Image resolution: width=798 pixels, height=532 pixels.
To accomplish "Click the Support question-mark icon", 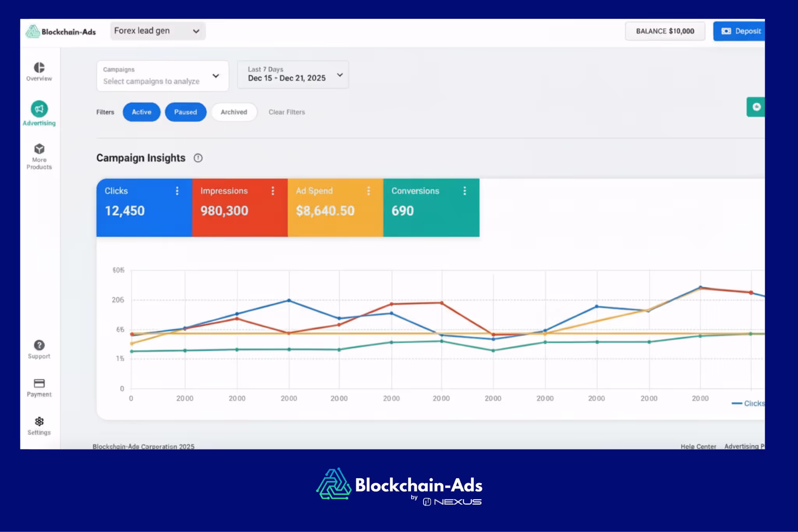I will (x=39, y=345).
